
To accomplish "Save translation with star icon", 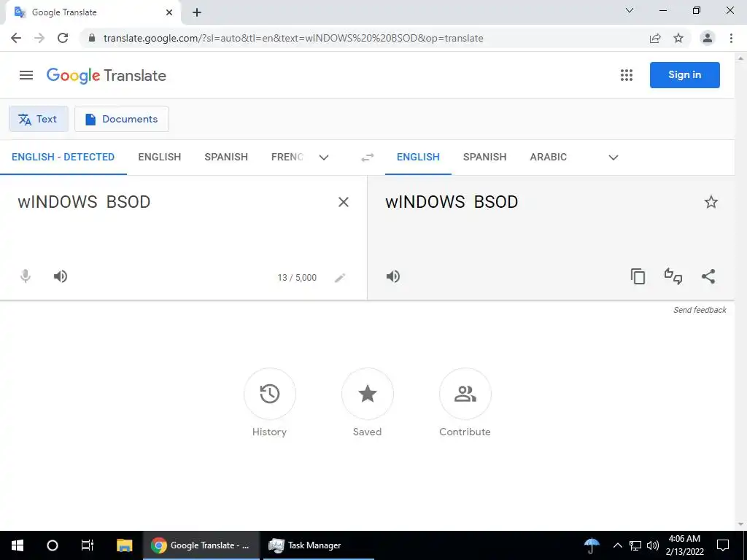I will pyautogui.click(x=711, y=203).
